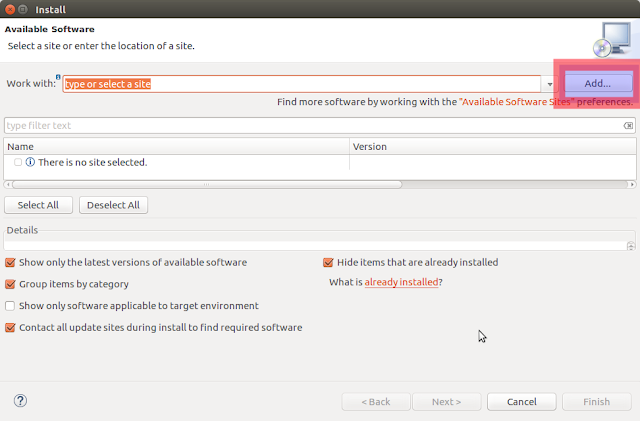
Task: Click the Finish button
Action: click(x=597, y=402)
